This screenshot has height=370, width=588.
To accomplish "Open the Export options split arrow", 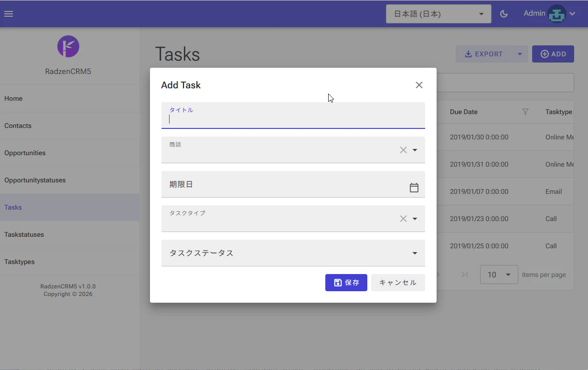I will (x=520, y=54).
